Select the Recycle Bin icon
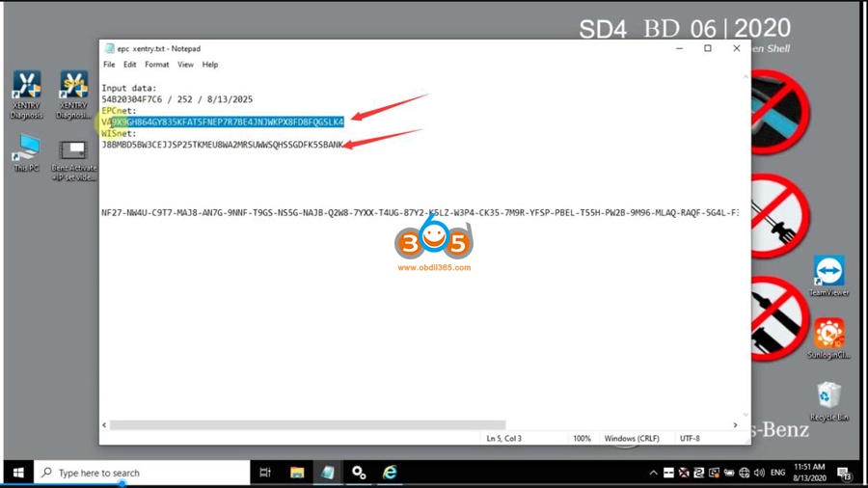Image resolution: width=868 pixels, height=488 pixels. click(x=828, y=402)
